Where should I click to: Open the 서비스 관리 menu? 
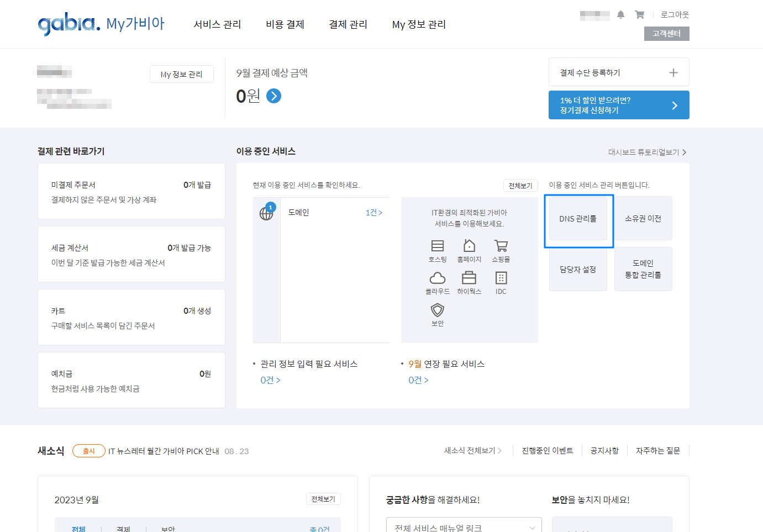pyautogui.click(x=217, y=24)
